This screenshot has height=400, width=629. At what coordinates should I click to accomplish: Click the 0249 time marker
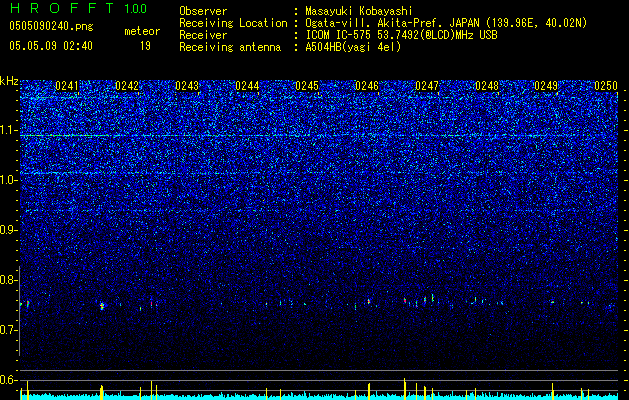pos(546,86)
